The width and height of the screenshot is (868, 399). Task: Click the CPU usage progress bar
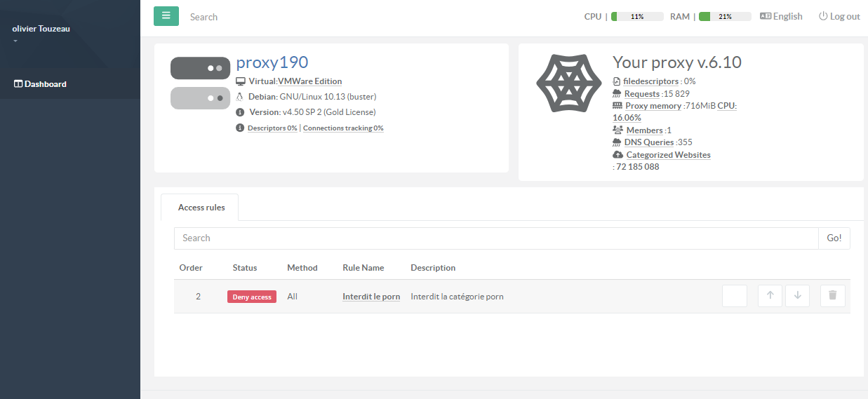(636, 16)
